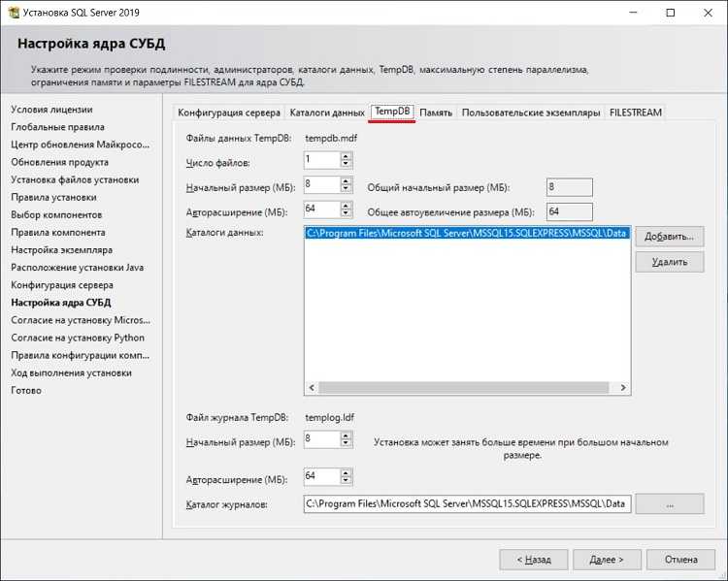Click the Каталог журналов path field

[467, 504]
